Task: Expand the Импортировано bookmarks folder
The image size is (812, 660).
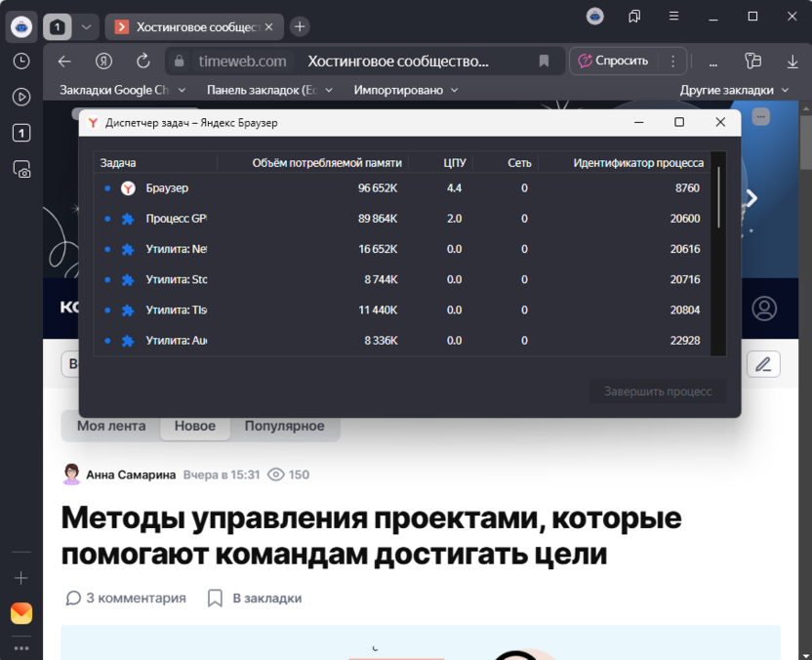Action: click(x=405, y=90)
